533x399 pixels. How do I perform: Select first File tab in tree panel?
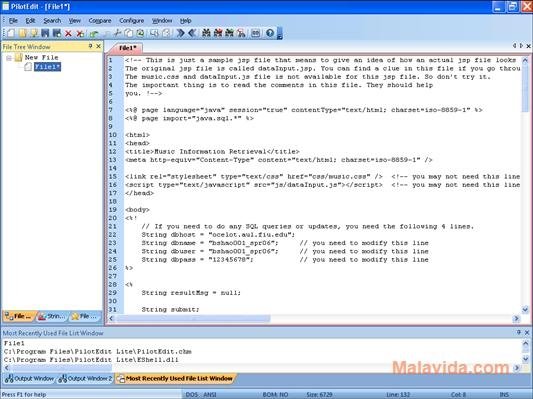point(19,316)
